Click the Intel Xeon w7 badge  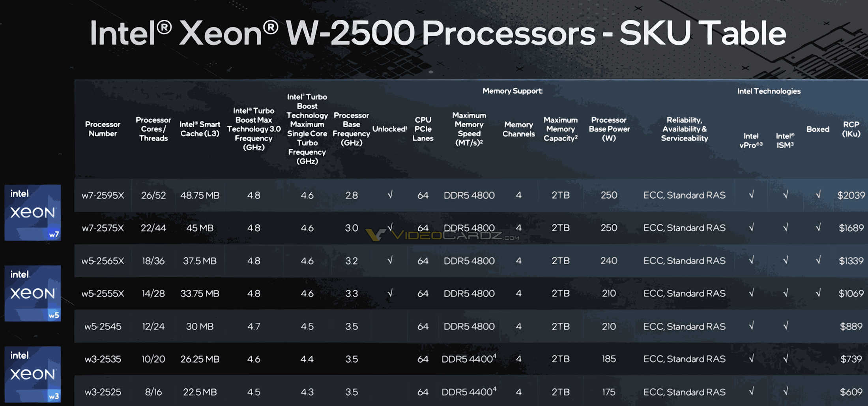click(33, 212)
